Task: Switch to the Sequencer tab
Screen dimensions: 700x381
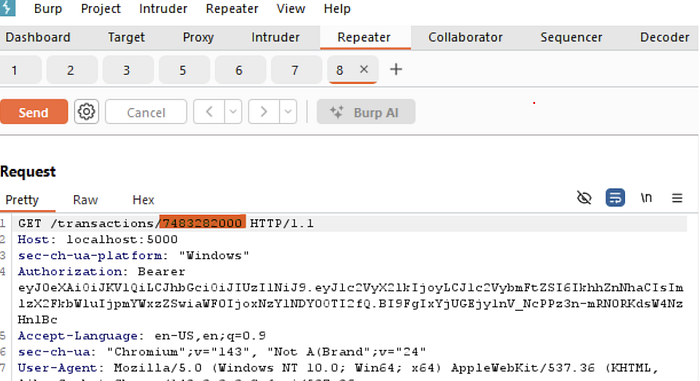Action: (571, 37)
